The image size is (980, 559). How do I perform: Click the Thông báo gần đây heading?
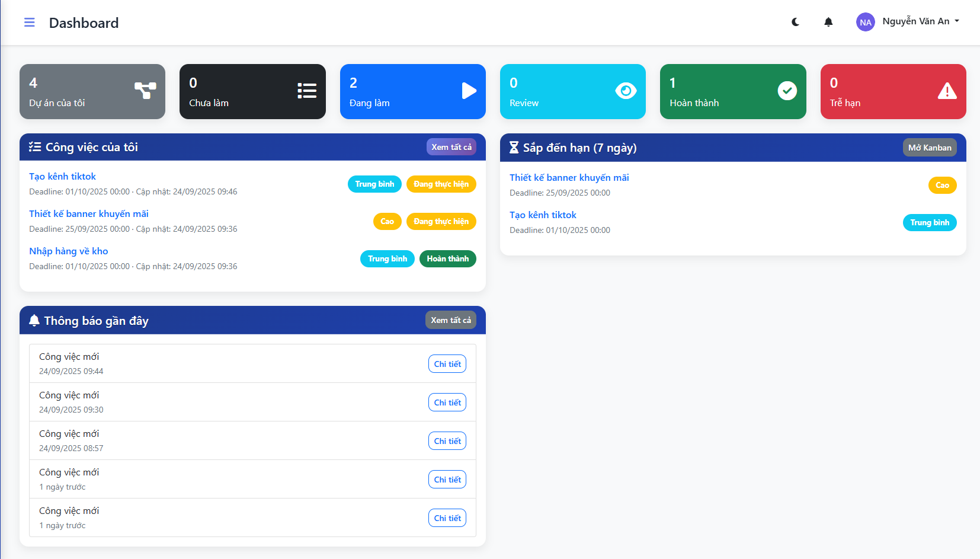click(97, 321)
